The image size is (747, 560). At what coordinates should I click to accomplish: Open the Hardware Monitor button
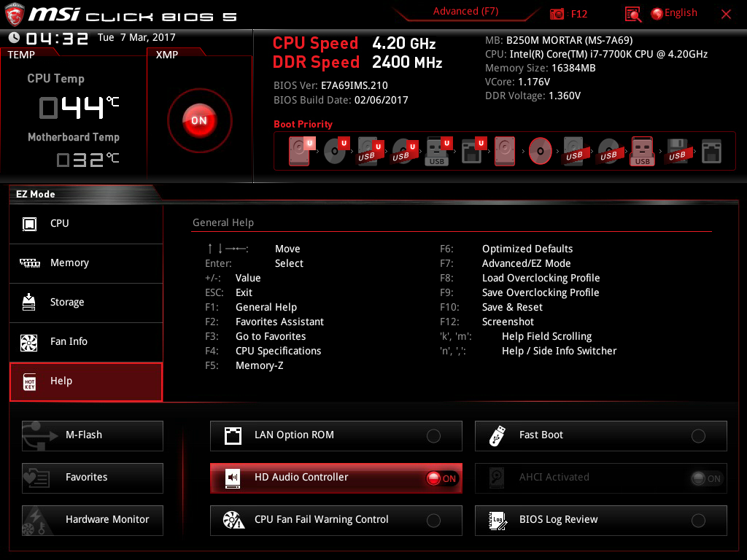coord(93,520)
